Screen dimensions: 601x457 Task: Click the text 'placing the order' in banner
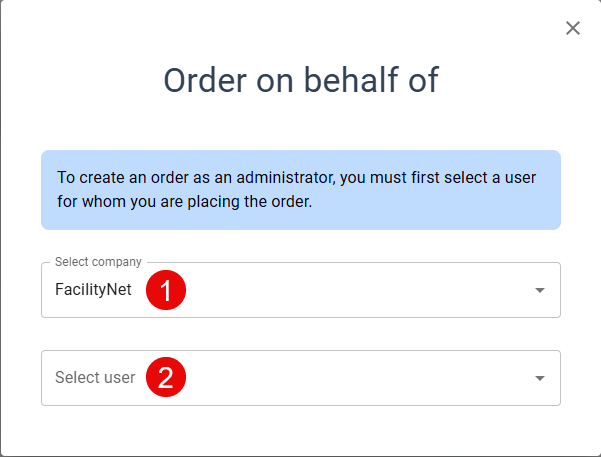click(x=250, y=202)
